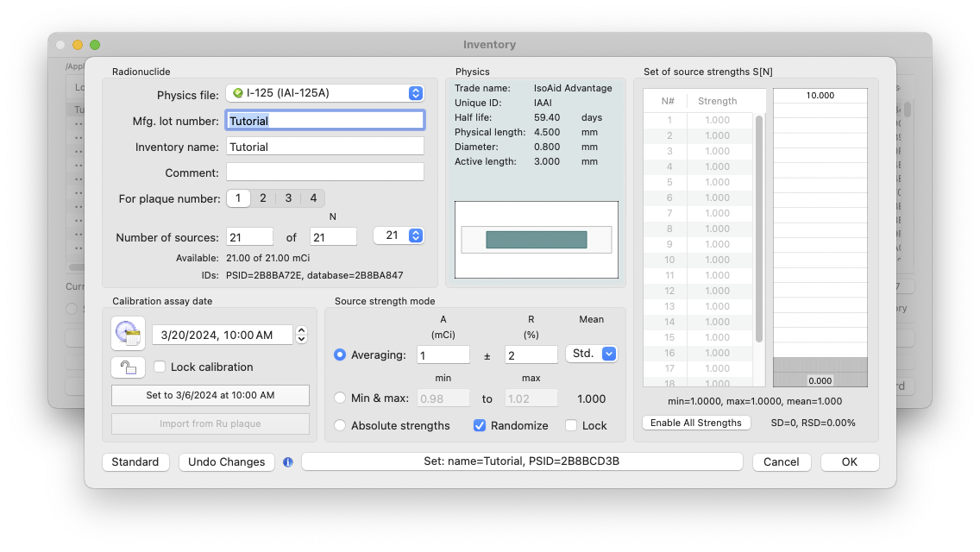Screen dimensions: 980x552
Task: Click the 10.000 maximum scale value
Action: (820, 95)
